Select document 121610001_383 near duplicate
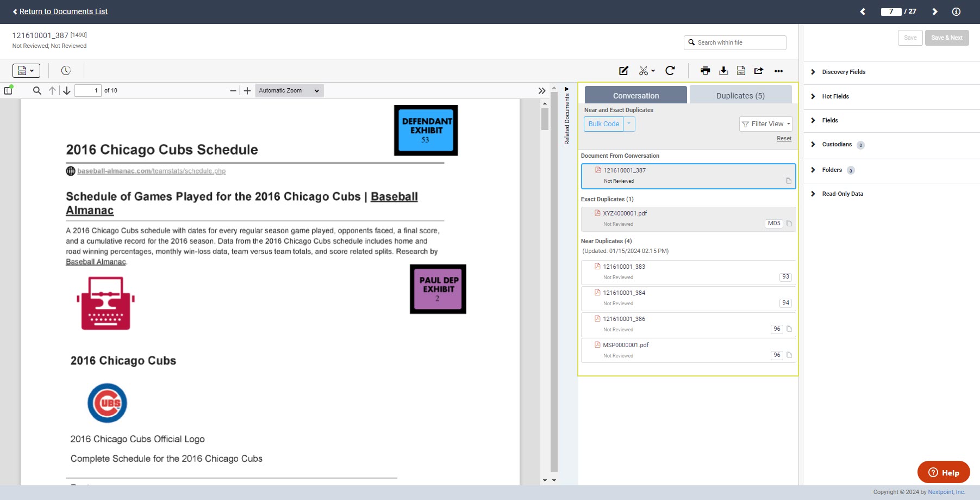 tap(688, 272)
